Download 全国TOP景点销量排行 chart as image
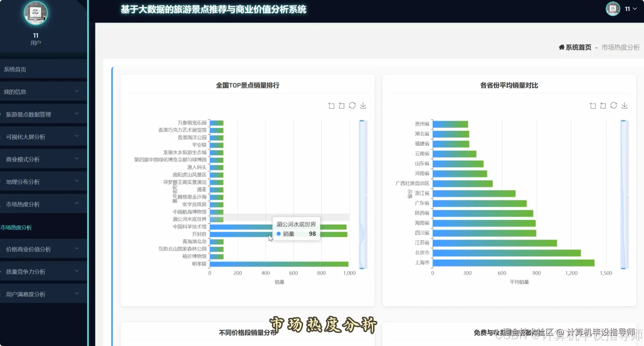The image size is (644, 346). (362, 106)
